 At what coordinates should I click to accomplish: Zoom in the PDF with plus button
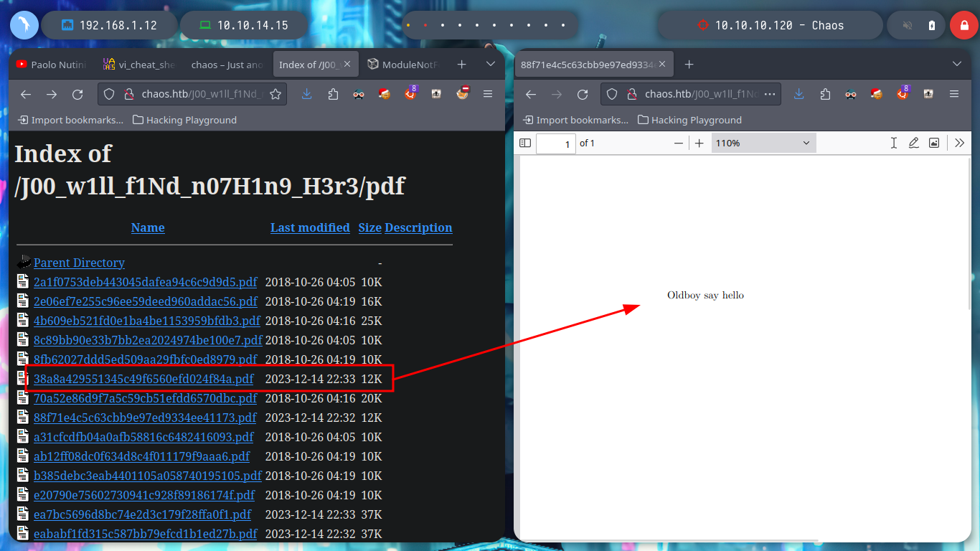(699, 143)
